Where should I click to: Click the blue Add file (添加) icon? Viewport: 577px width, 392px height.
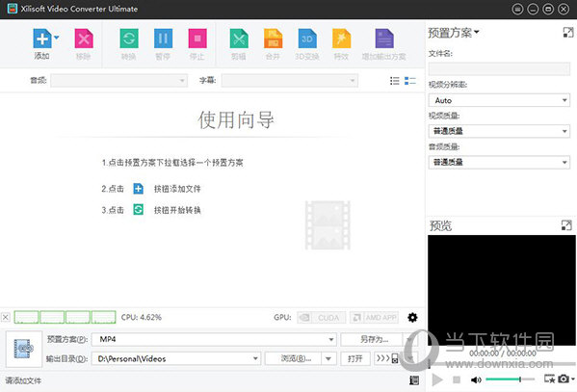(x=42, y=39)
